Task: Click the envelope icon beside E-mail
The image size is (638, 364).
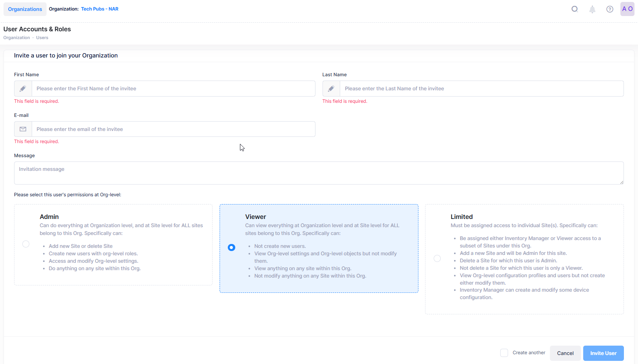Action: tap(23, 129)
